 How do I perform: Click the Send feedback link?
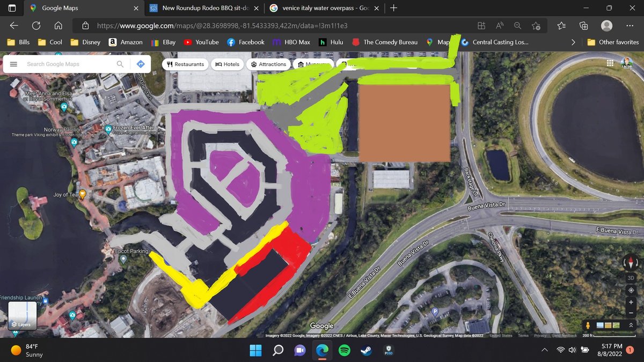[564, 336]
